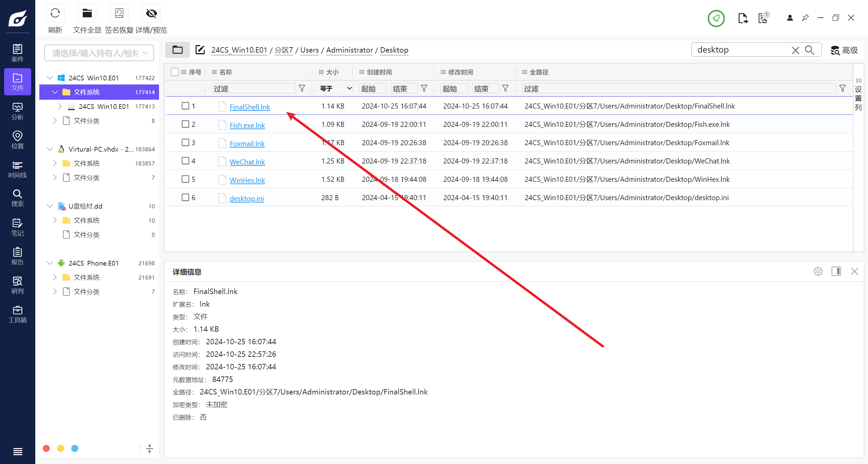
Task: Click the 刷新 refresh icon
Action: 55,14
